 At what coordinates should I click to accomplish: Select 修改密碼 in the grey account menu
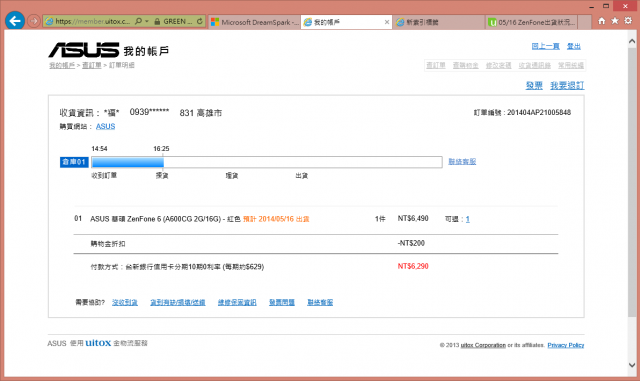tap(498, 65)
